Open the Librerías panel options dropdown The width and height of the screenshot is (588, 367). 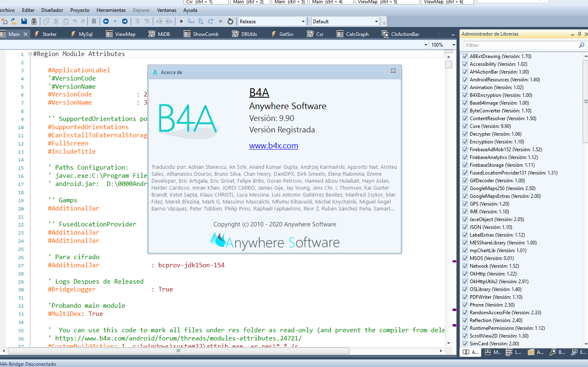(572, 34)
